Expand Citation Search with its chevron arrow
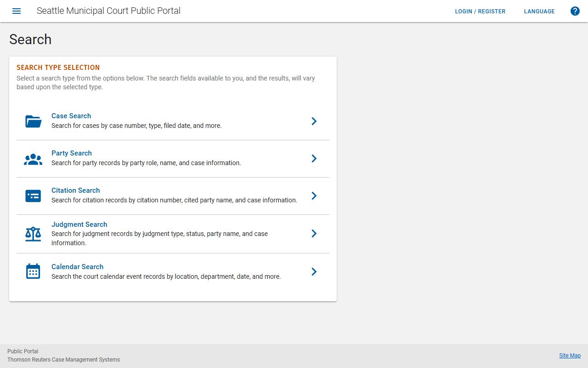 click(x=314, y=195)
